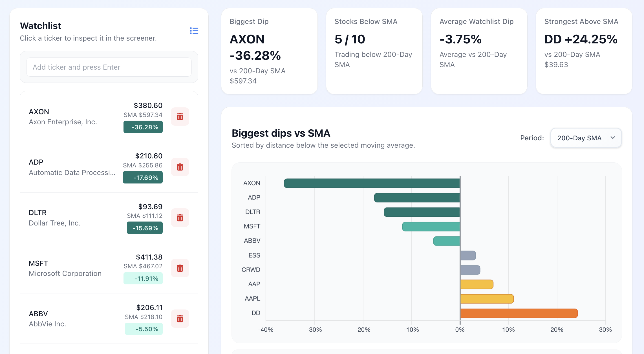The height and width of the screenshot is (354, 644).
Task: Remove DLTR using its trash icon
Action: tap(180, 218)
